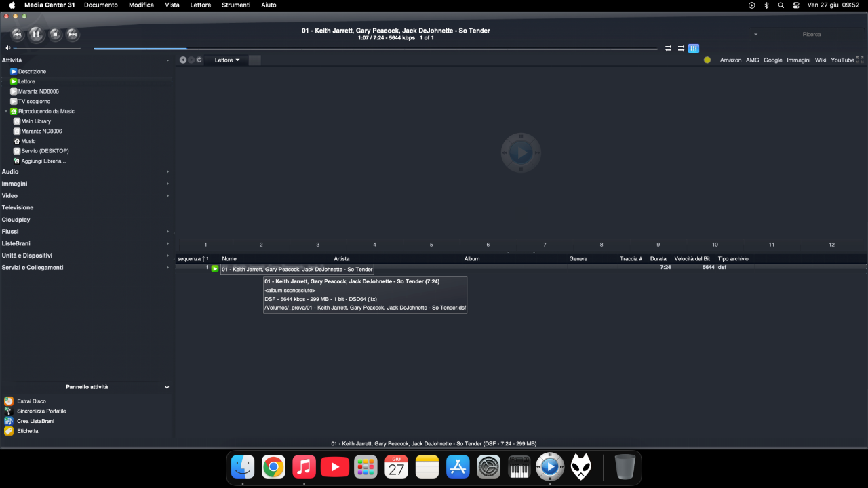The image size is (868, 488).
Task: Collapse the Riproducendo da Music tree node
Action: click(6, 111)
